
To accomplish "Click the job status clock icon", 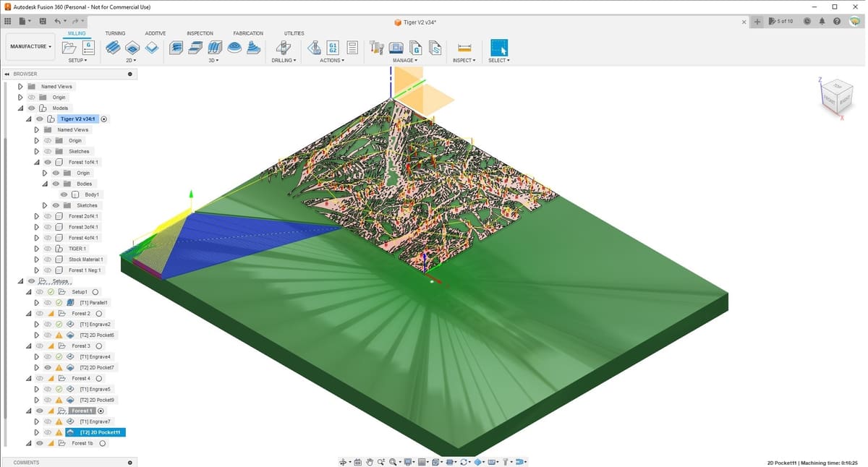I will pyautogui.click(x=807, y=22).
